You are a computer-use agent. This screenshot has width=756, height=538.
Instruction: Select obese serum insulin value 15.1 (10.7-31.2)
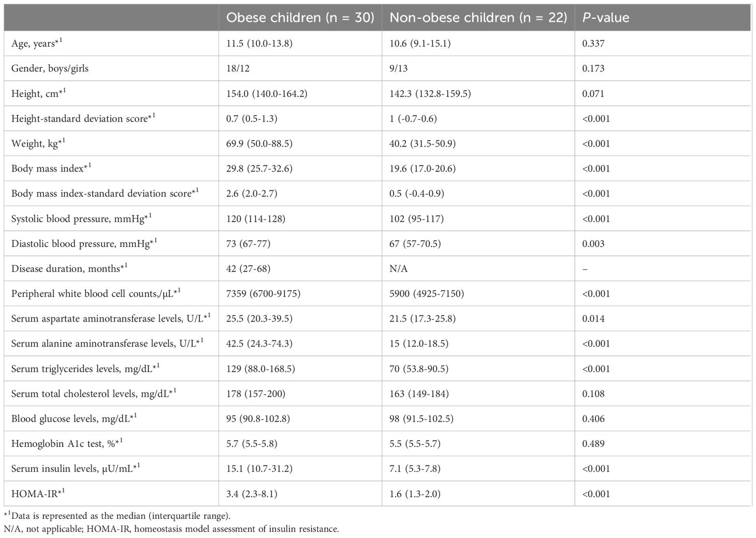coord(259,469)
